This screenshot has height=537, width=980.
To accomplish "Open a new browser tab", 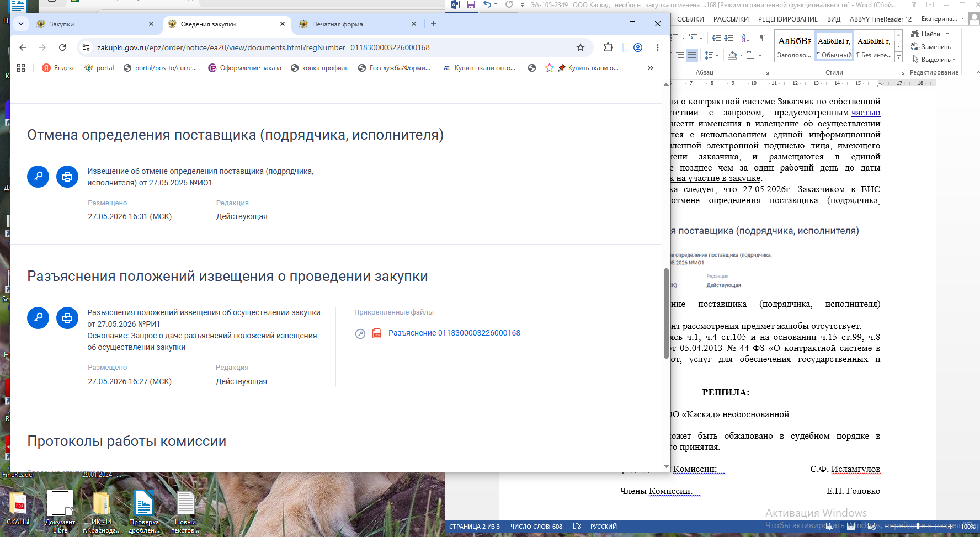I will point(434,24).
